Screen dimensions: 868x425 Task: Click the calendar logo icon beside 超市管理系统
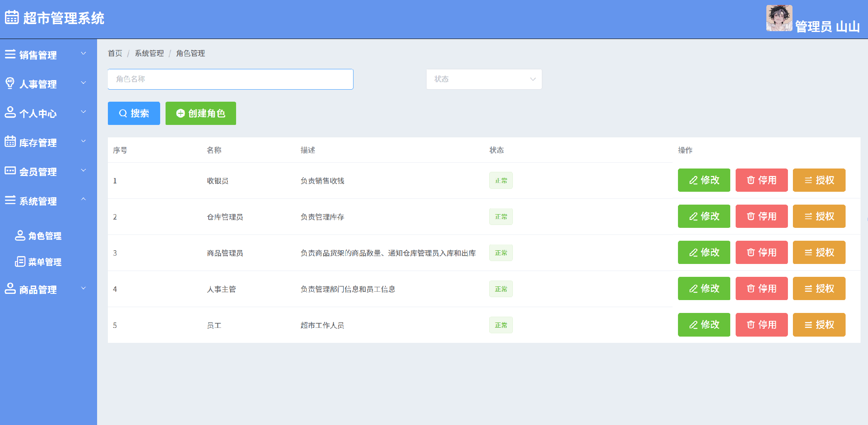coord(12,17)
